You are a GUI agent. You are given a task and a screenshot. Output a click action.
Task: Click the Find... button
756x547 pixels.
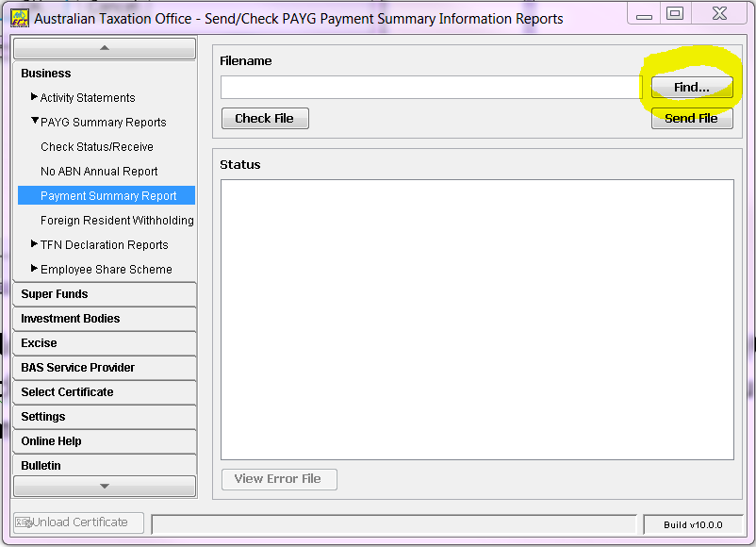click(x=692, y=88)
